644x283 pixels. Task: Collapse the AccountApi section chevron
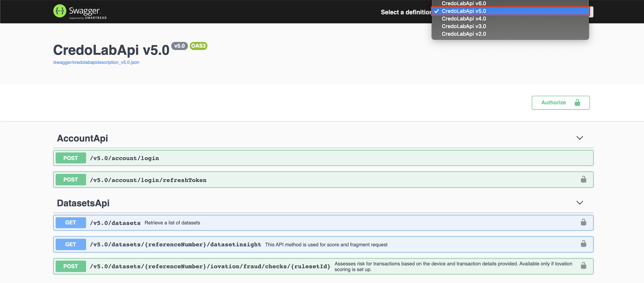coord(580,138)
